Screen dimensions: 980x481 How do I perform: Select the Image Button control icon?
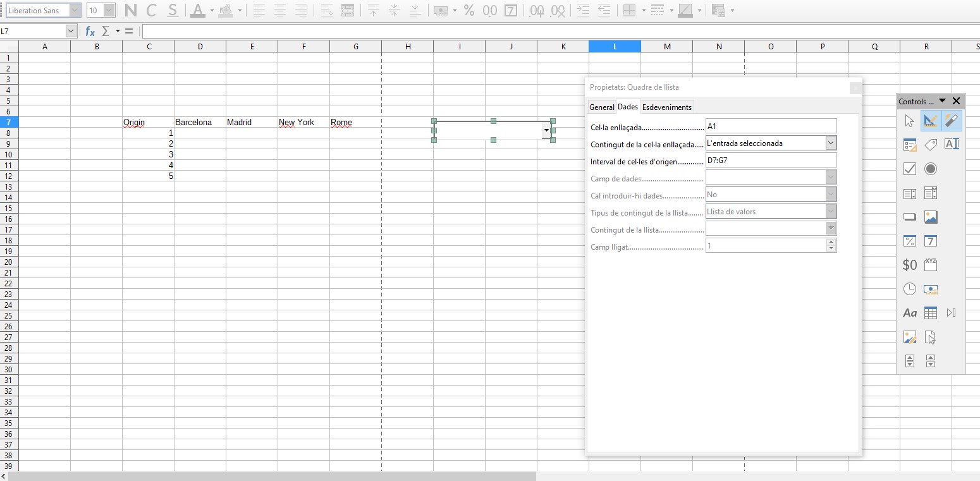[930, 217]
